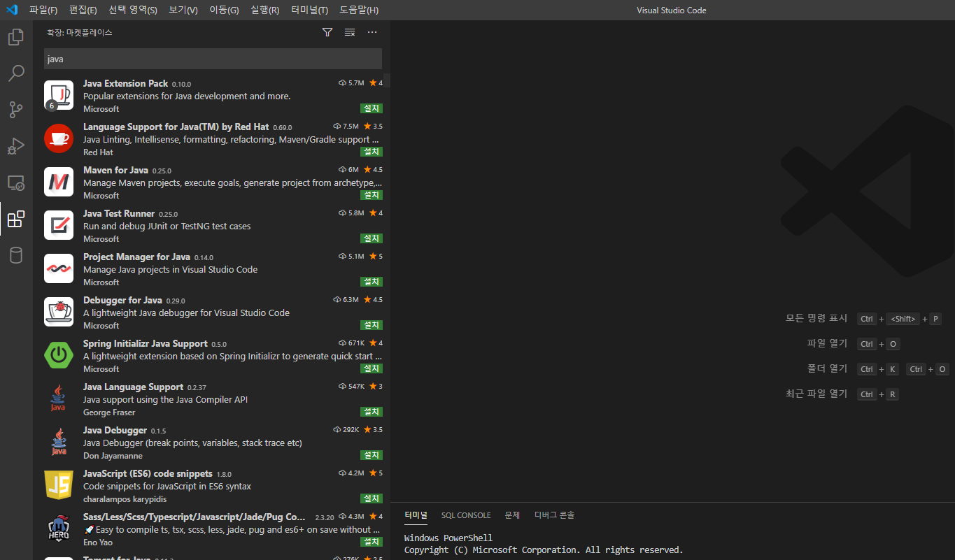Click the extensions list vertical scrollbar

tap(387, 80)
